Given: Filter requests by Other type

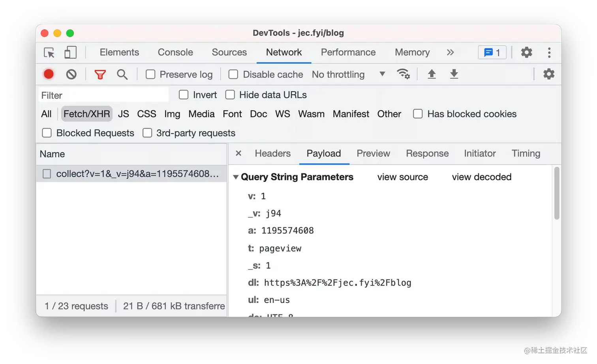Looking at the screenshot, I should (x=389, y=114).
